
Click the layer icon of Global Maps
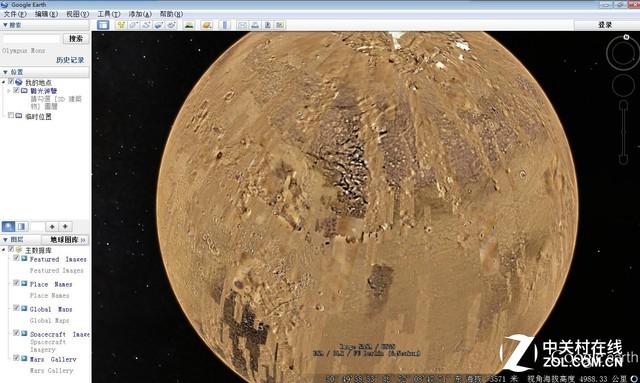point(24,309)
